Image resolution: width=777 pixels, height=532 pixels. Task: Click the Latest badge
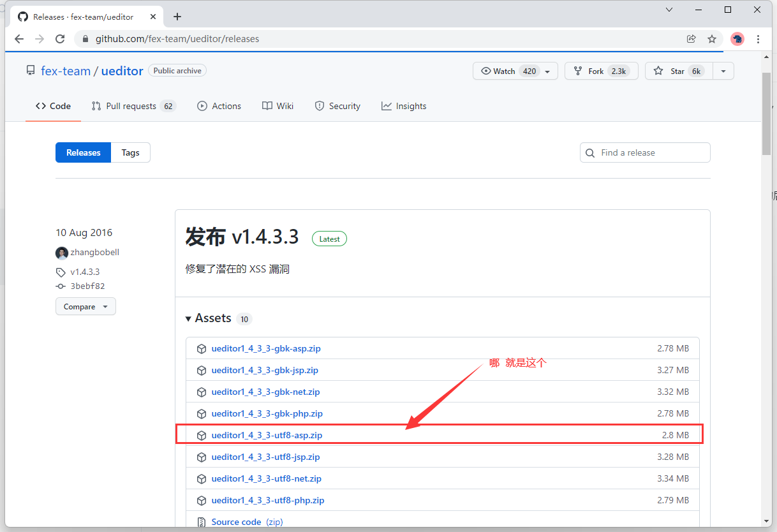coord(329,239)
